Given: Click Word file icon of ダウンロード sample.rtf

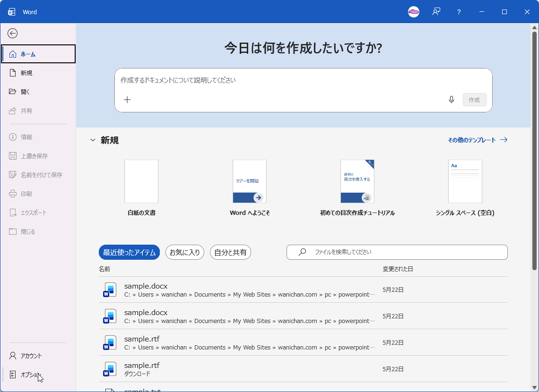Looking at the screenshot, I should click(110, 369).
